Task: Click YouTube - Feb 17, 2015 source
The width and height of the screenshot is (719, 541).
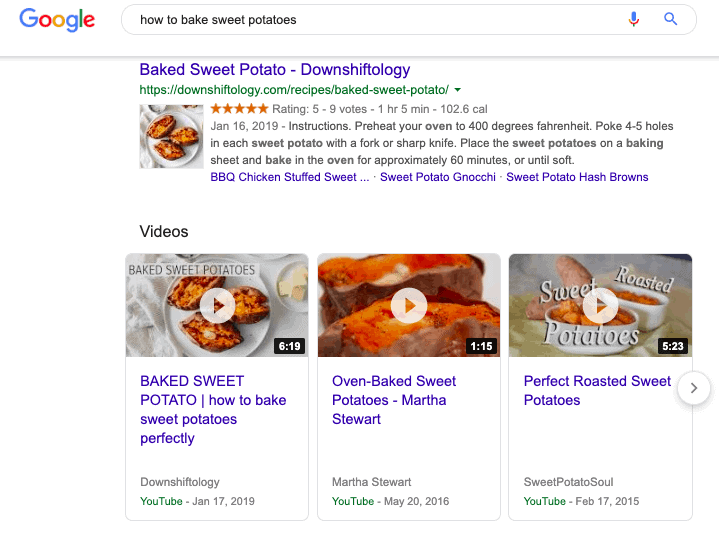Action: point(581,502)
